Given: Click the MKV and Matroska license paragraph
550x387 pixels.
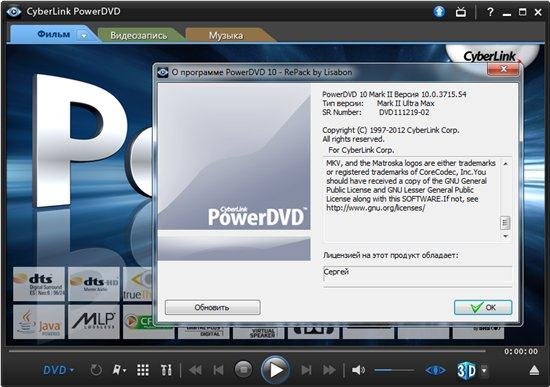Looking at the screenshot, I should pyautogui.click(x=411, y=185).
